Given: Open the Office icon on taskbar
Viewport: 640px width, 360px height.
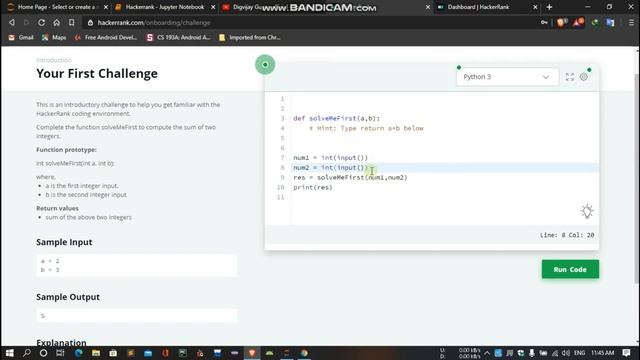Looking at the screenshot, I should [x=165, y=353].
